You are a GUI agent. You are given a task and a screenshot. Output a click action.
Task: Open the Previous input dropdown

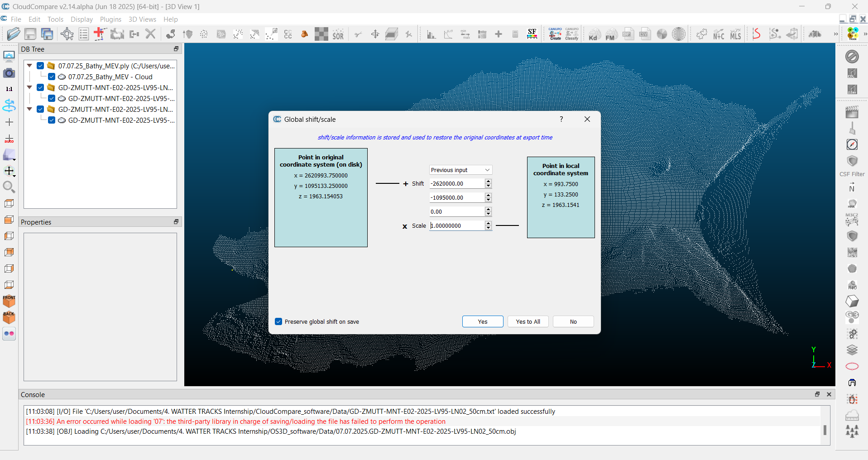click(460, 170)
